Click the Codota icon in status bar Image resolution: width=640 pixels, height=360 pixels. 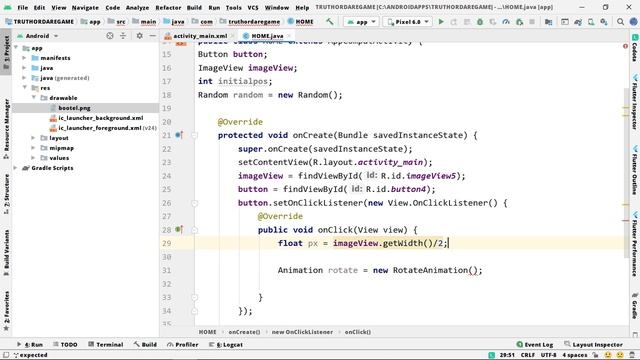pyautogui.click(x=491, y=355)
